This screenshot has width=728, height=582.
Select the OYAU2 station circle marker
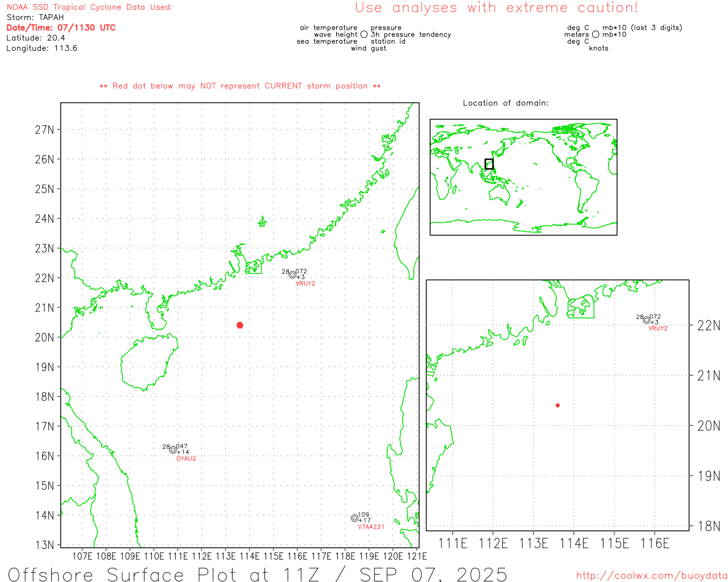click(173, 450)
